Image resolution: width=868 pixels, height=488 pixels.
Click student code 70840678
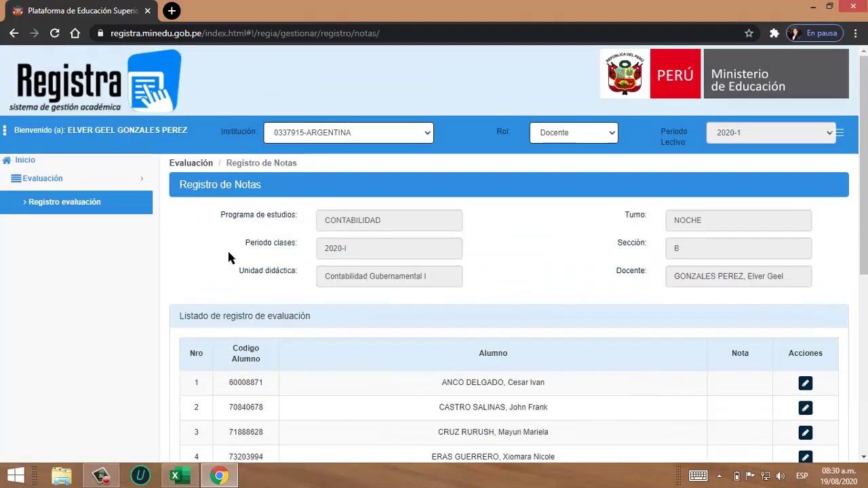click(245, 407)
